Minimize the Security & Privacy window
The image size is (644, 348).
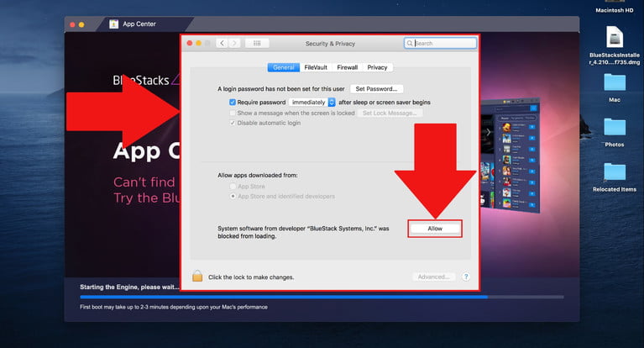(x=198, y=43)
